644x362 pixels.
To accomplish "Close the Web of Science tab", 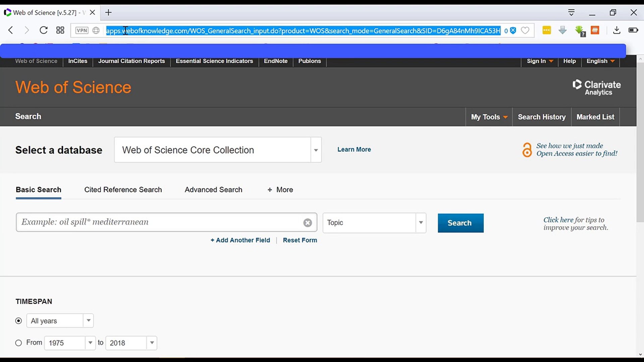I will (x=93, y=13).
